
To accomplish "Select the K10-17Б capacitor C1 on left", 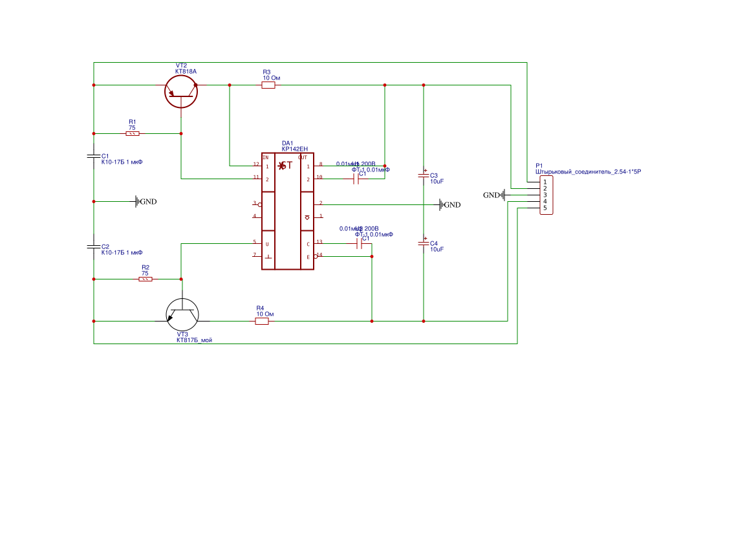I will 94,156.
